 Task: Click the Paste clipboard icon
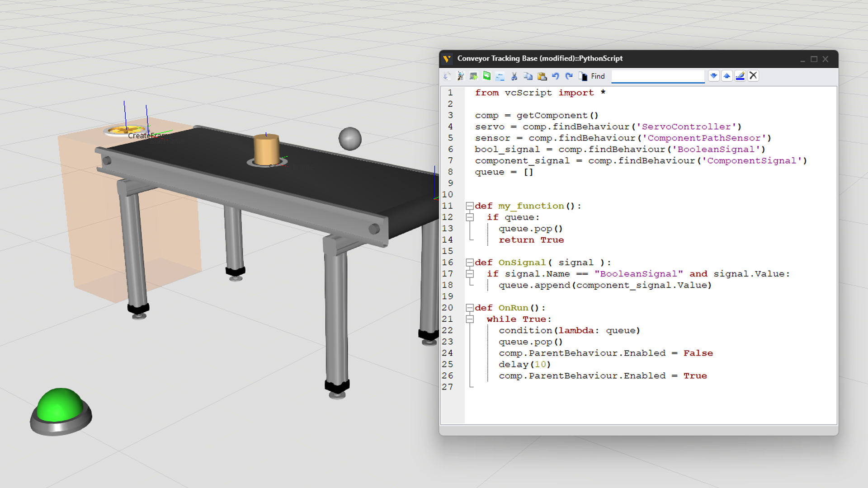pos(542,76)
